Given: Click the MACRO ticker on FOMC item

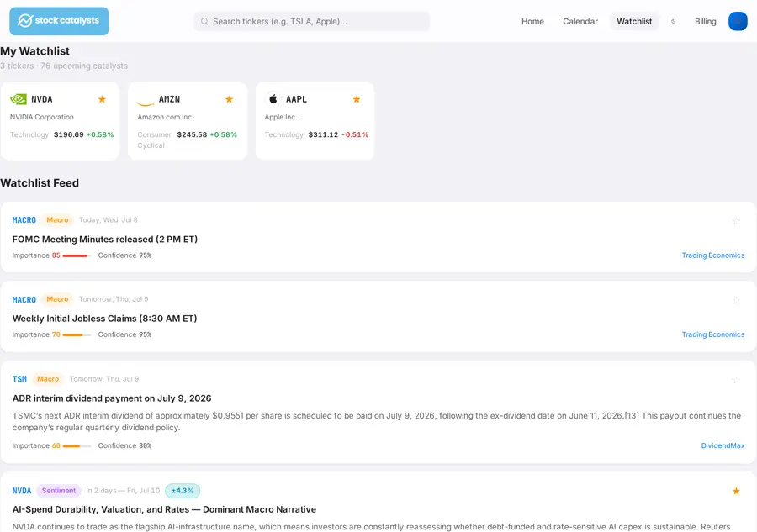Looking at the screenshot, I should [24, 220].
